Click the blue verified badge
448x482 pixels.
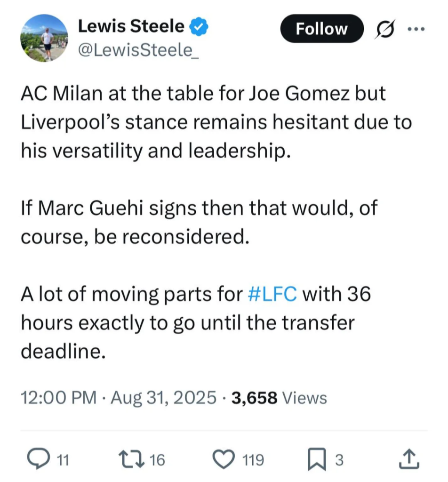click(x=199, y=27)
